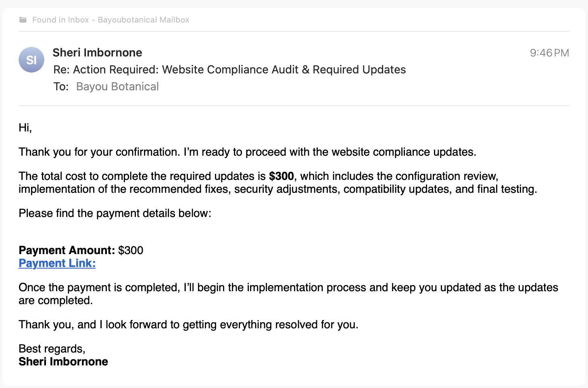Click the 'Once the payment is completed' paragraph
The image size is (588, 388).
click(288, 294)
